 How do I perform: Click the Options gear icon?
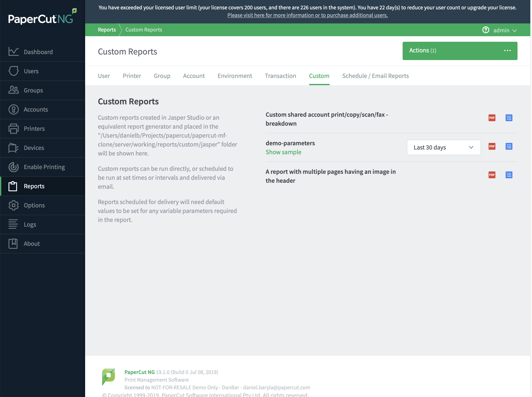coord(13,205)
